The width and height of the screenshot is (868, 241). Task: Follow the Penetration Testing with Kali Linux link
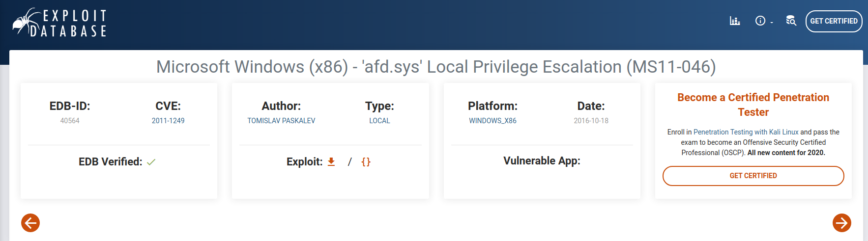coord(746,132)
